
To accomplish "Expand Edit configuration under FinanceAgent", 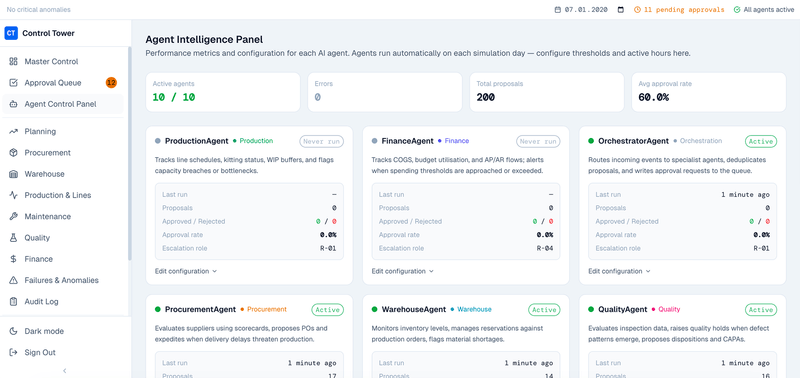I will pyautogui.click(x=403, y=271).
